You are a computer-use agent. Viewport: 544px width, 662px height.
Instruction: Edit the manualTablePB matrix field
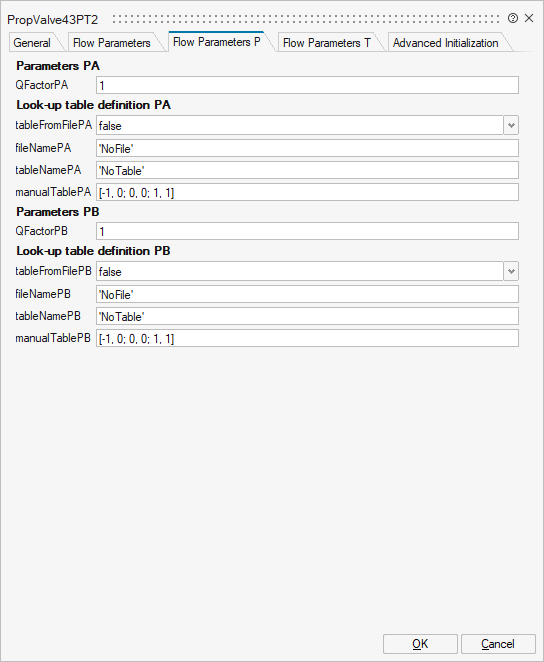tap(307, 339)
